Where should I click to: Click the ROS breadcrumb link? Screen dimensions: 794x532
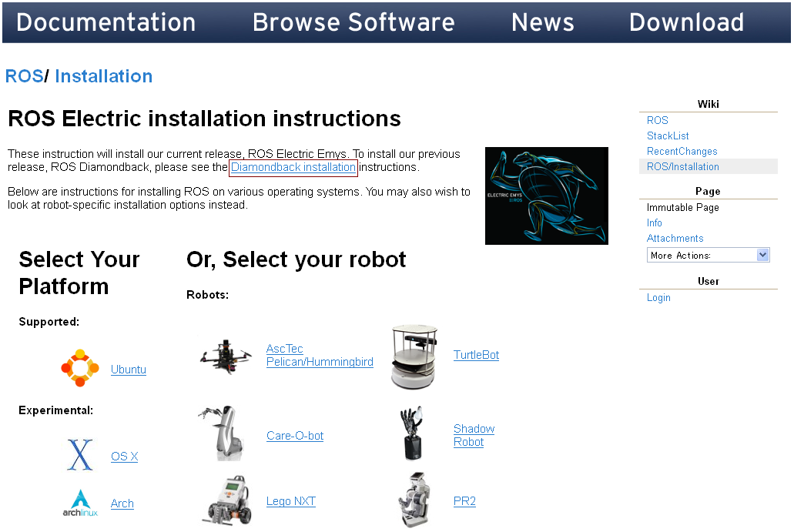point(24,76)
